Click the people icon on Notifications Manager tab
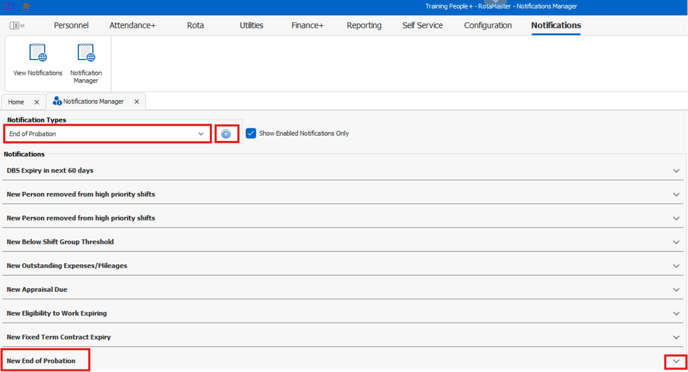Image resolution: width=688 pixels, height=372 pixels. tap(57, 101)
